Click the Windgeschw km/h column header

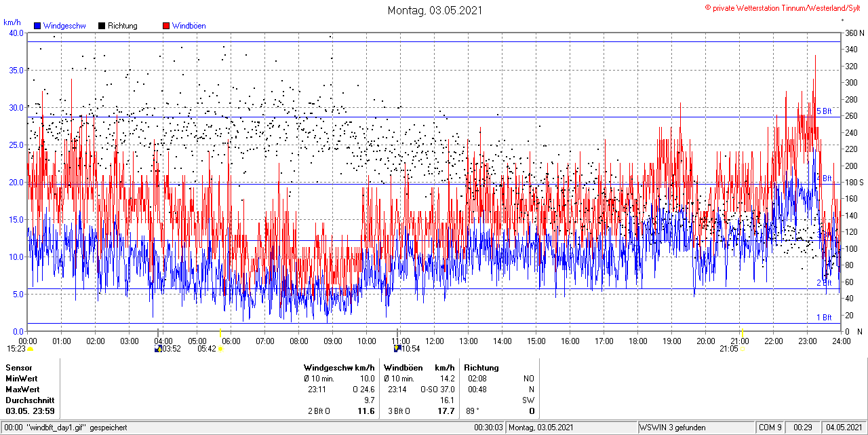click(339, 368)
